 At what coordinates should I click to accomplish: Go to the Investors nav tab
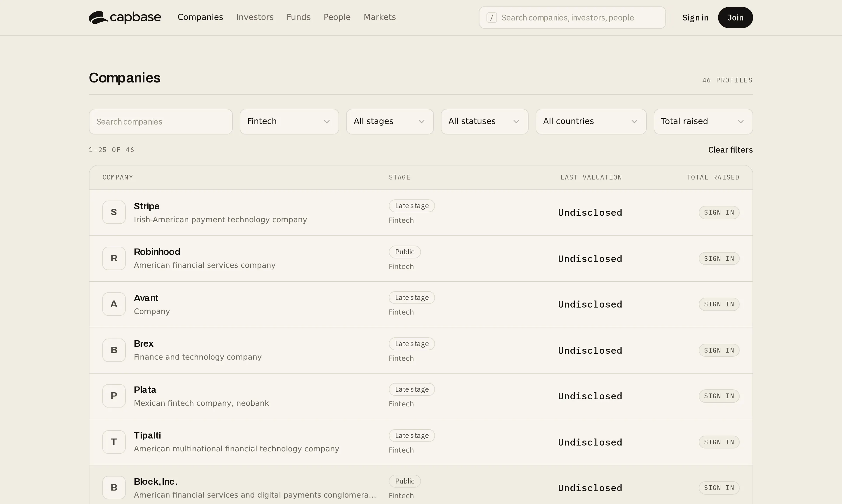pos(255,17)
